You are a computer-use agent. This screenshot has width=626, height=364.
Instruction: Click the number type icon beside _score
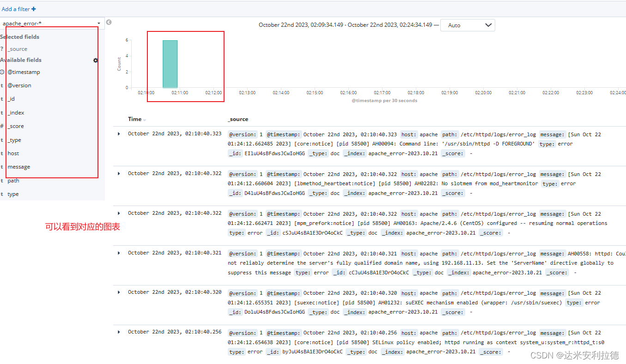coord(2,126)
